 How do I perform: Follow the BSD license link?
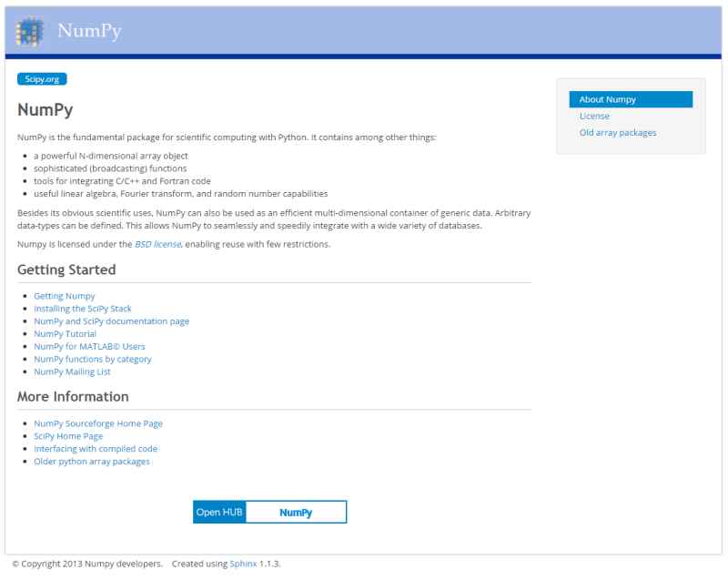pos(157,244)
